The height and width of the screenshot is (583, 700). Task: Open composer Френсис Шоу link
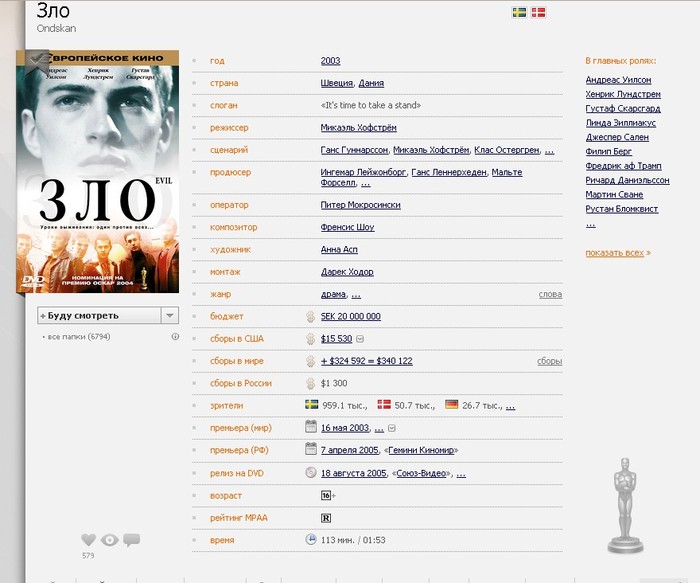click(x=347, y=227)
